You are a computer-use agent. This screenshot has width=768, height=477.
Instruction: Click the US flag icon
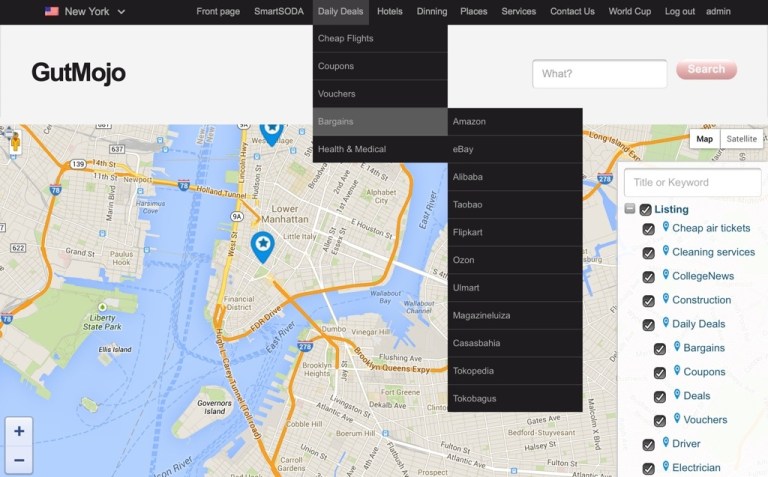point(51,12)
